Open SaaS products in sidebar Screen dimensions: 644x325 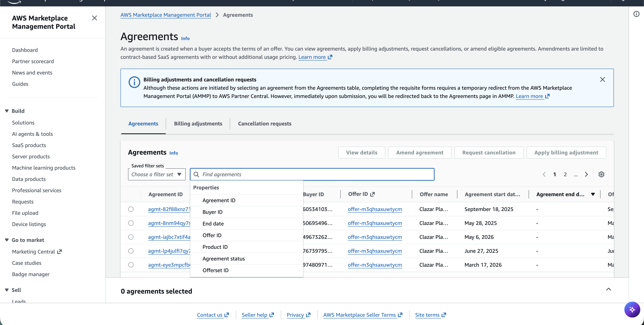point(29,145)
